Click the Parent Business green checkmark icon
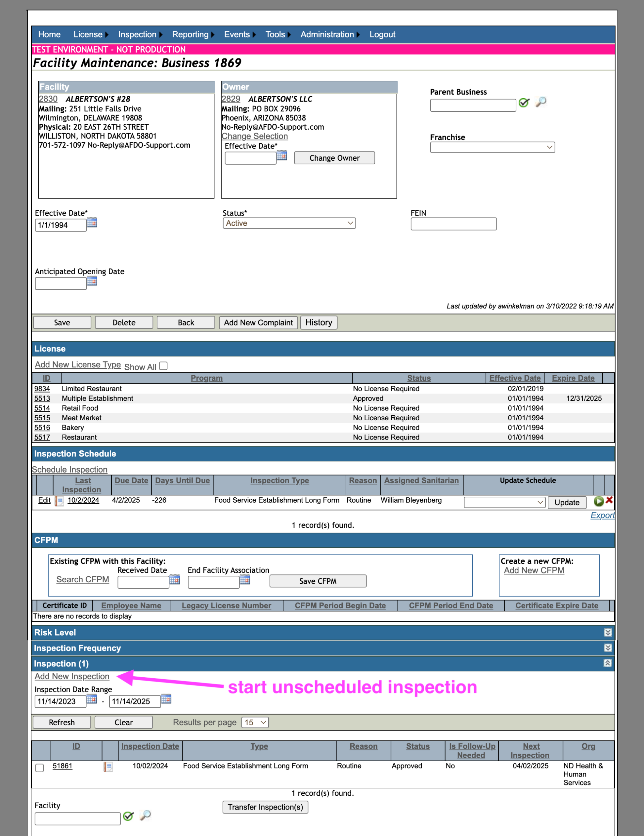The image size is (644, 836). coord(524,103)
